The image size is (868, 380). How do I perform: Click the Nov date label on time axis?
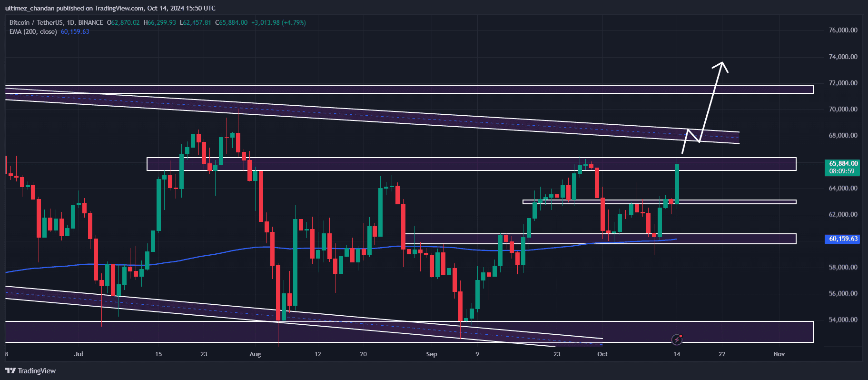click(x=779, y=354)
